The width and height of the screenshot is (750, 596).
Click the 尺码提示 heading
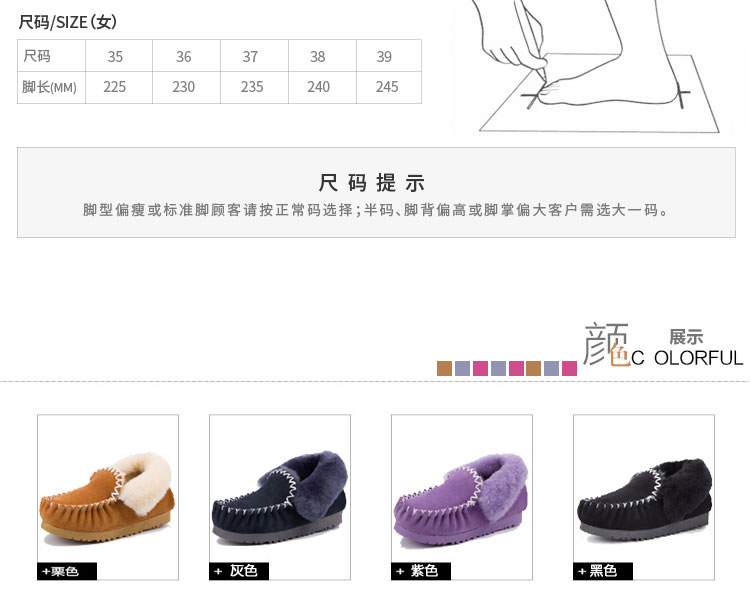[x=372, y=183]
